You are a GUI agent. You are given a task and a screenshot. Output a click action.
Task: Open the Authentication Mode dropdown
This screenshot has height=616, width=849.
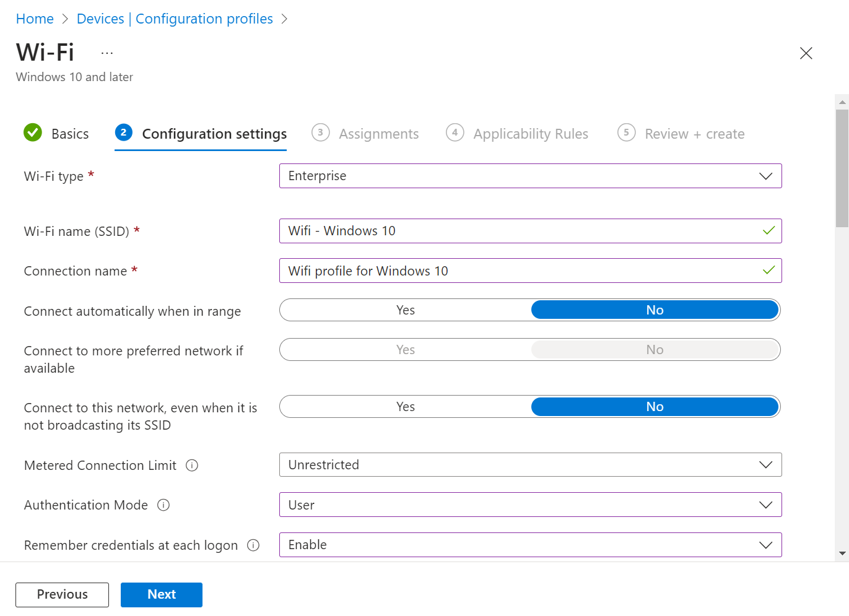tap(530, 505)
